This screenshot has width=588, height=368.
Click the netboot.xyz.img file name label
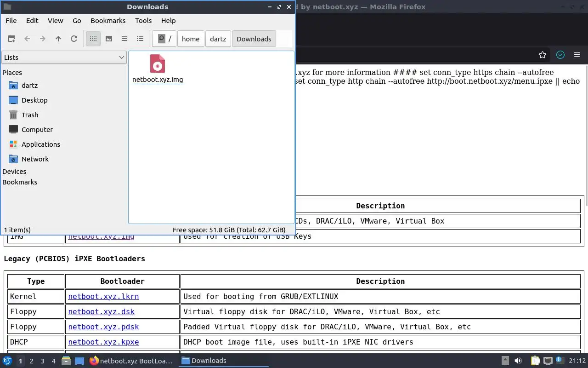[158, 80]
